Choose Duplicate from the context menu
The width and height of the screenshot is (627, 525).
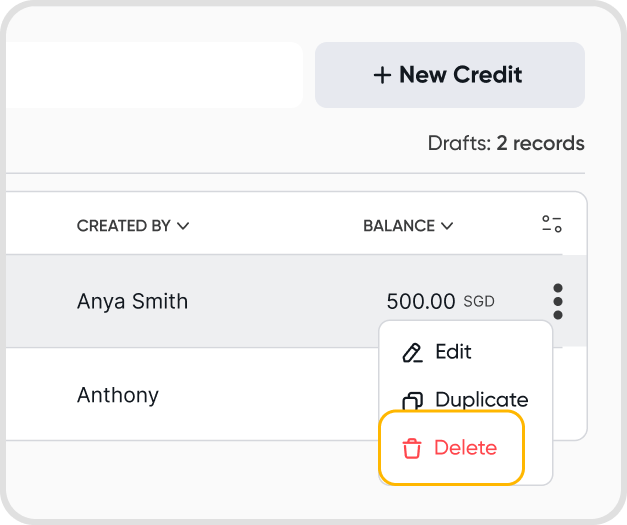tap(481, 401)
